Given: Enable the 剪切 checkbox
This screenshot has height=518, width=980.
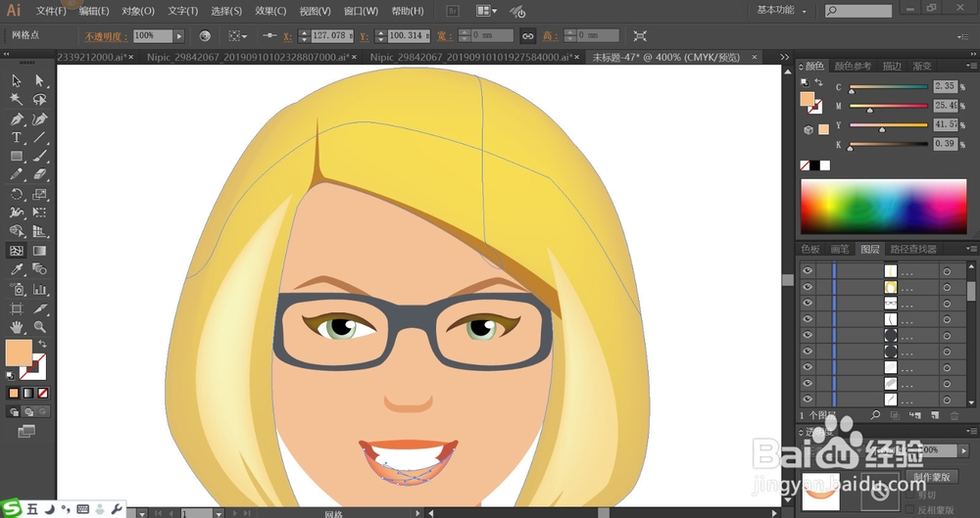Looking at the screenshot, I should pos(909,494).
